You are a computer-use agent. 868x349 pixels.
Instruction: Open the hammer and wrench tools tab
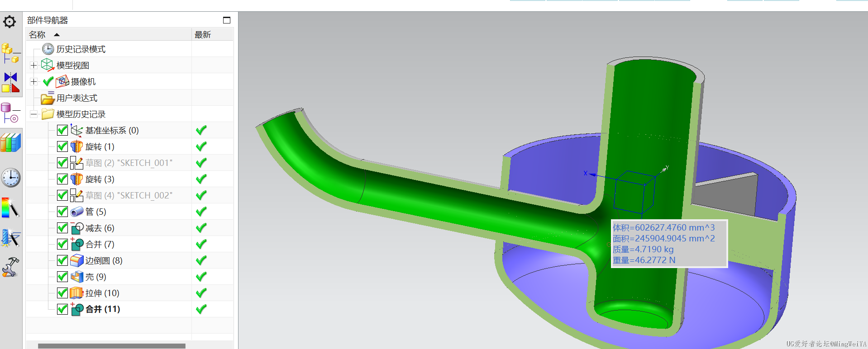click(x=10, y=267)
